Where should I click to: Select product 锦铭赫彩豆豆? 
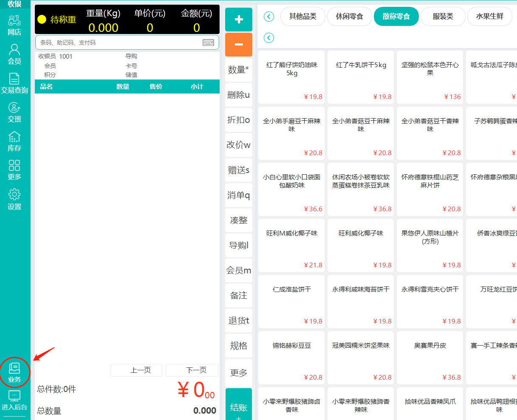click(x=291, y=358)
